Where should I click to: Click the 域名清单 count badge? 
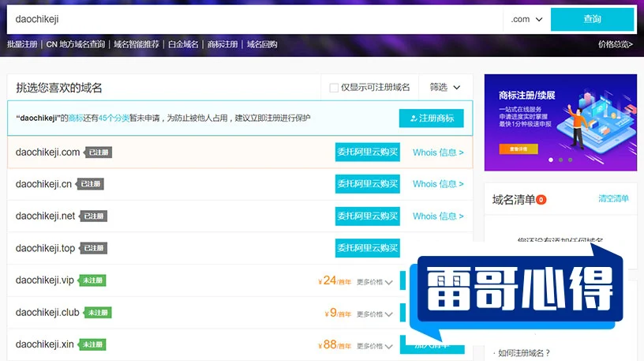(x=541, y=200)
